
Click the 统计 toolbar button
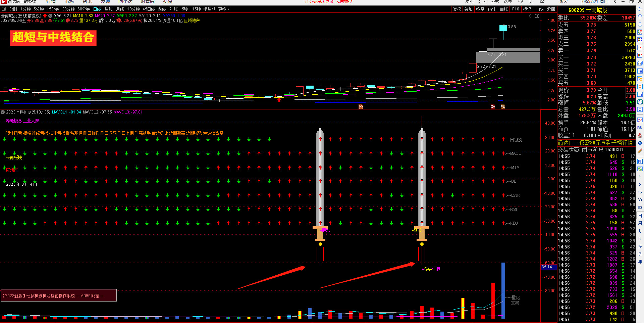click(x=492, y=9)
